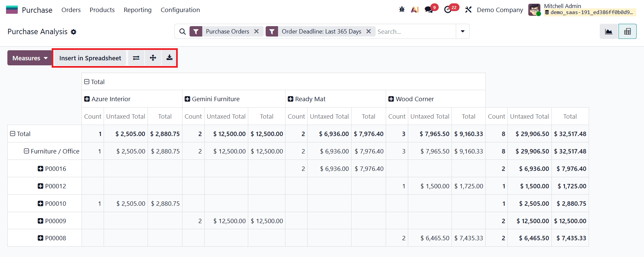
Task: Toggle the search options dropdown arrow
Action: click(463, 31)
